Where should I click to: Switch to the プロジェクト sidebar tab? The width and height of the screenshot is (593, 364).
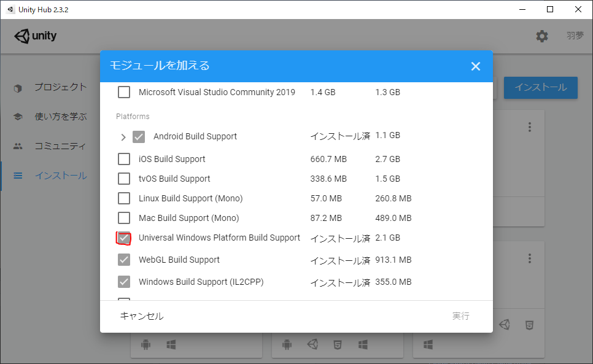(58, 87)
